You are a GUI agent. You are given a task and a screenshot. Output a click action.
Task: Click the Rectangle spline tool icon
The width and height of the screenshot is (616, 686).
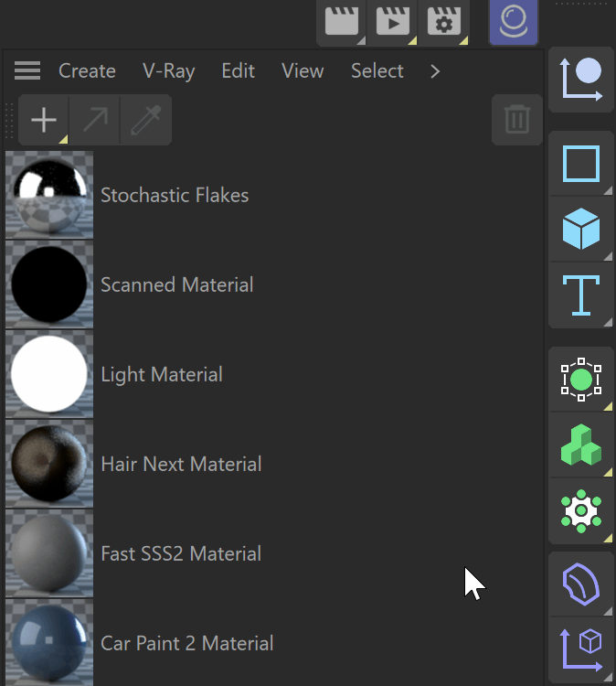(x=581, y=164)
